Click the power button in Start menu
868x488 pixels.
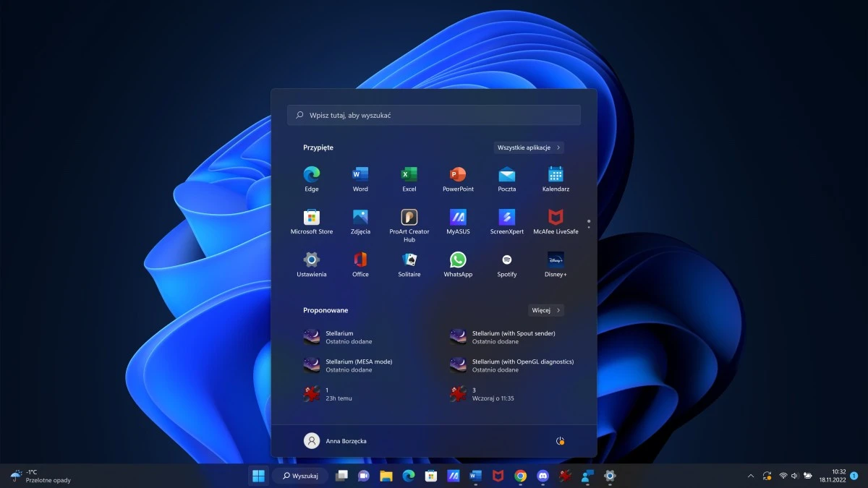[x=559, y=440]
